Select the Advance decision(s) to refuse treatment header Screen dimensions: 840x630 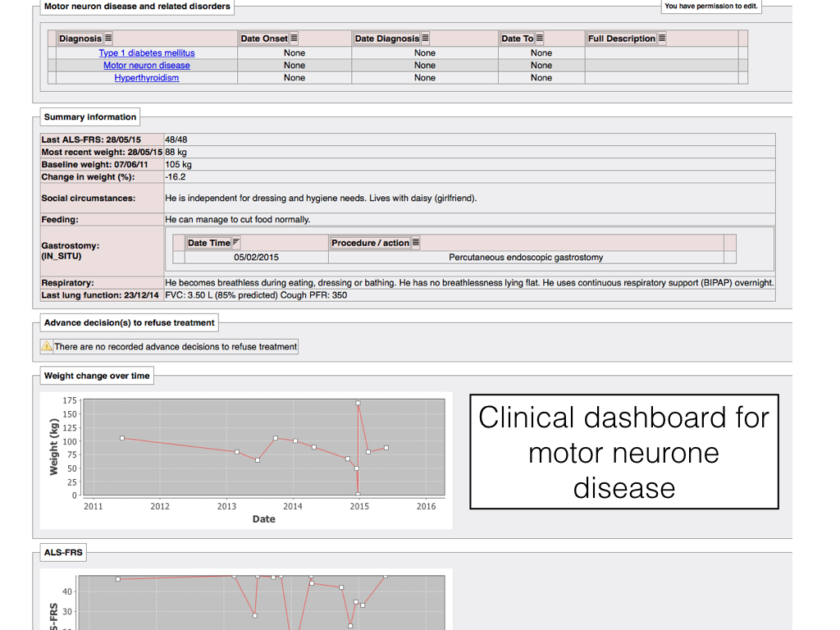click(130, 322)
